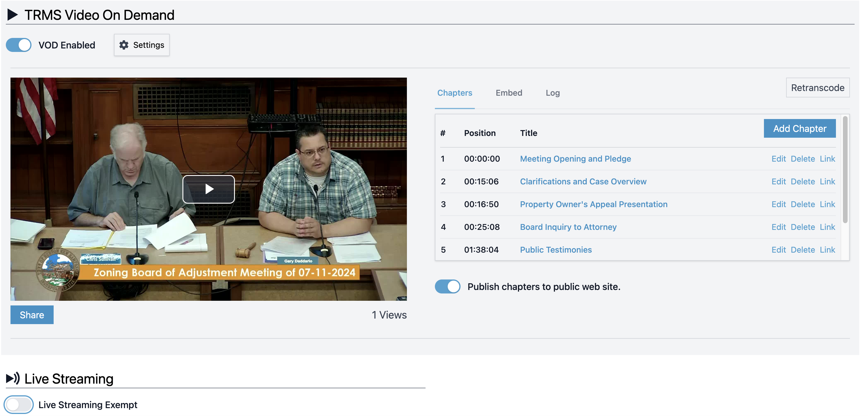Delete the Board Inquiry to Attorney chapter

coord(803,227)
